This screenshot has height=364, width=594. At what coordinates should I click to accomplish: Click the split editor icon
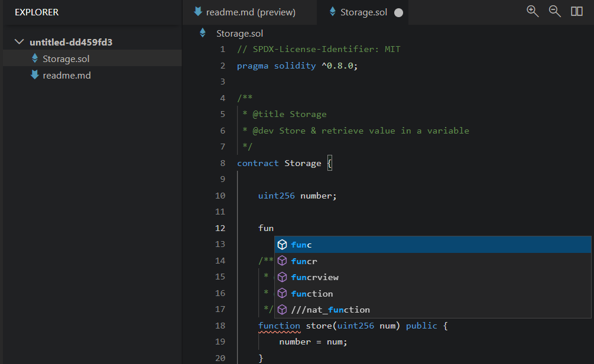click(x=577, y=12)
